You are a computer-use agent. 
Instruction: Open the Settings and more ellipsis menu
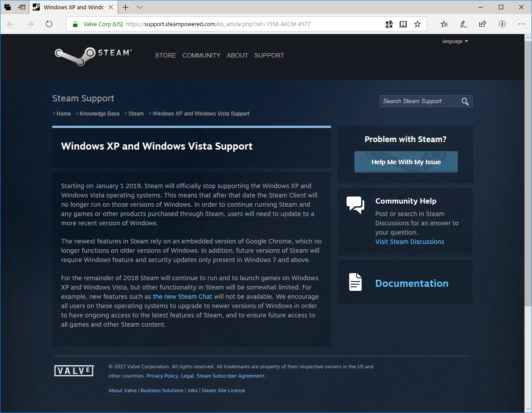(521, 24)
